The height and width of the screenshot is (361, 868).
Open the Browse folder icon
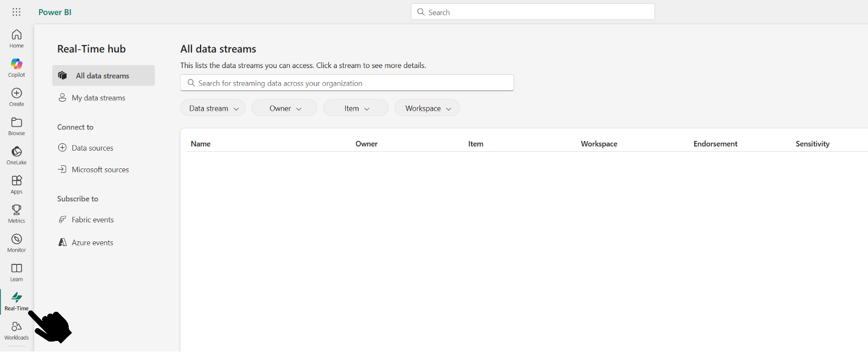16,125
